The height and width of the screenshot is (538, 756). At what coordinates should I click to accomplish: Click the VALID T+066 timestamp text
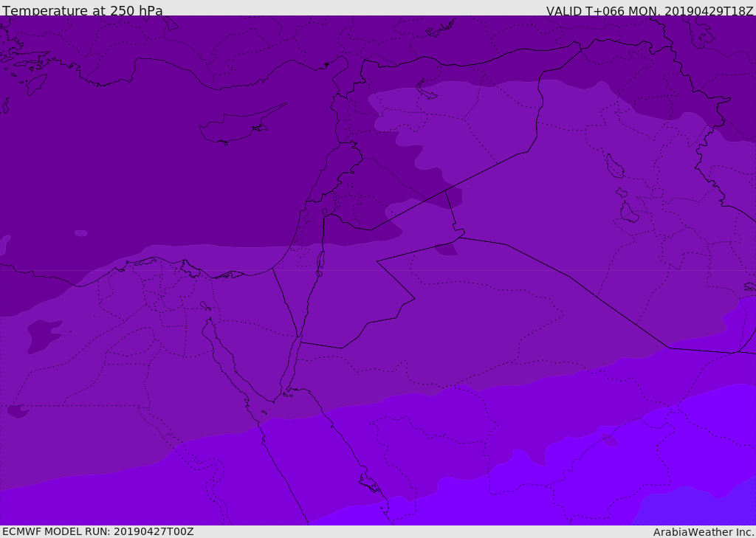[x=650, y=11]
